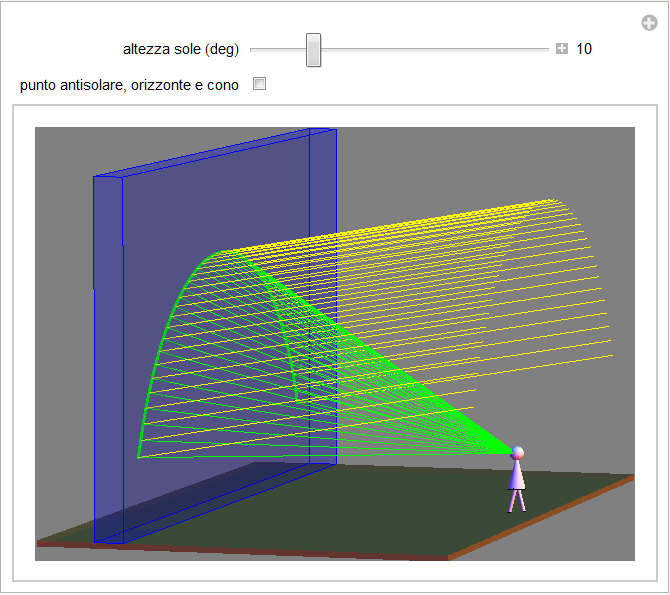Click the altezza sole slider thumb
The height and width of the screenshot is (595, 670).
pyautogui.click(x=313, y=50)
